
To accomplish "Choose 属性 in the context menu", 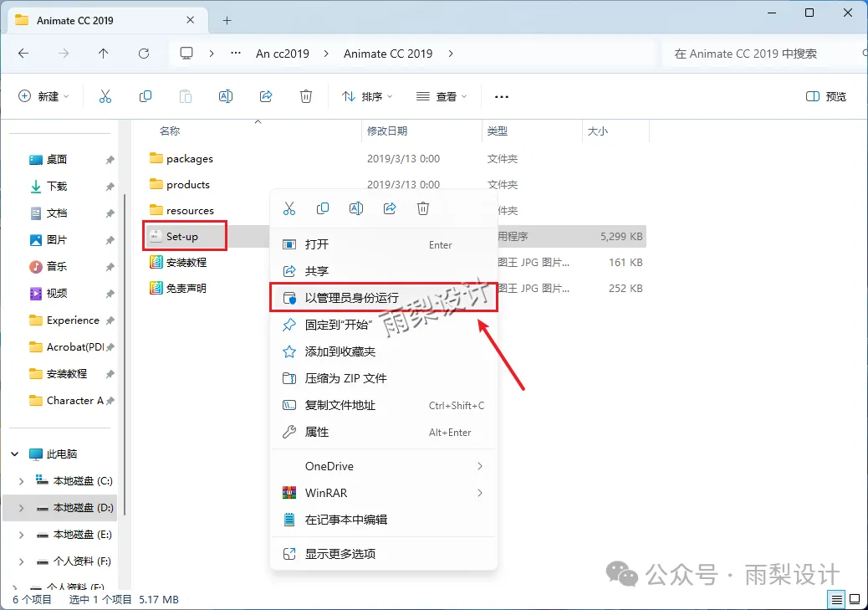I will [x=384, y=432].
